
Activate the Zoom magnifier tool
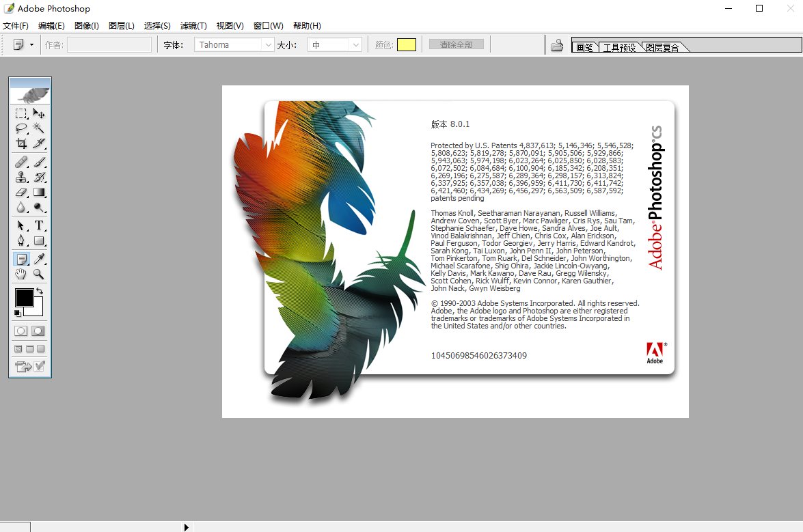39,275
